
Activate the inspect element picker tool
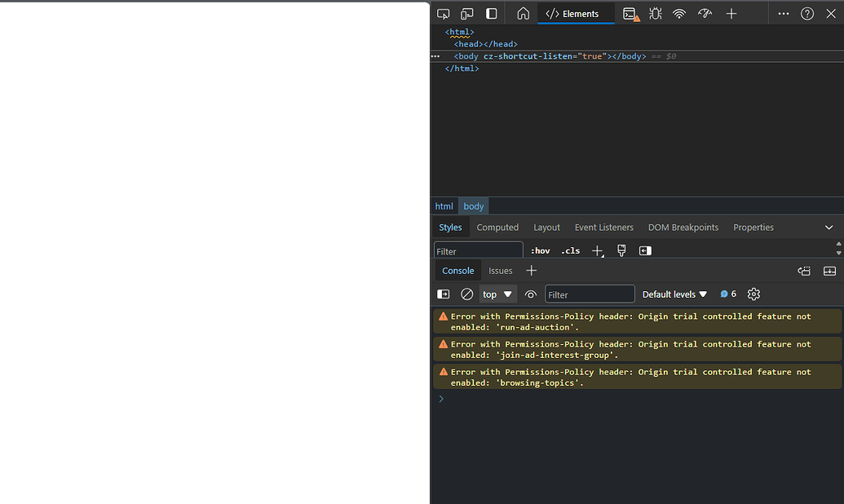(x=444, y=14)
